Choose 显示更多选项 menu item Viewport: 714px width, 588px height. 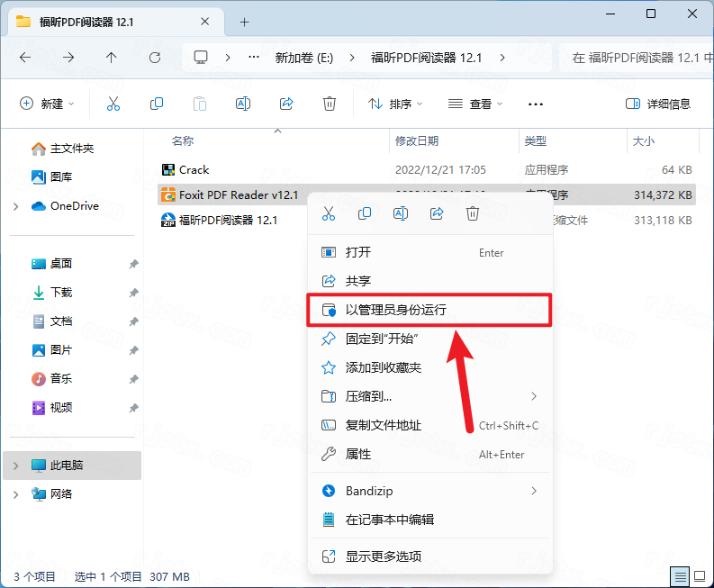pos(429,556)
